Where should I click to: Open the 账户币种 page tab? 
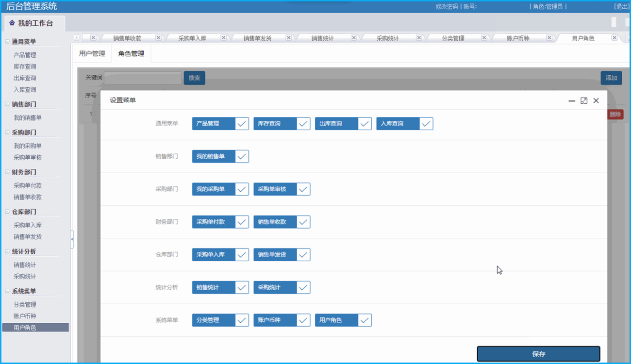click(x=518, y=38)
